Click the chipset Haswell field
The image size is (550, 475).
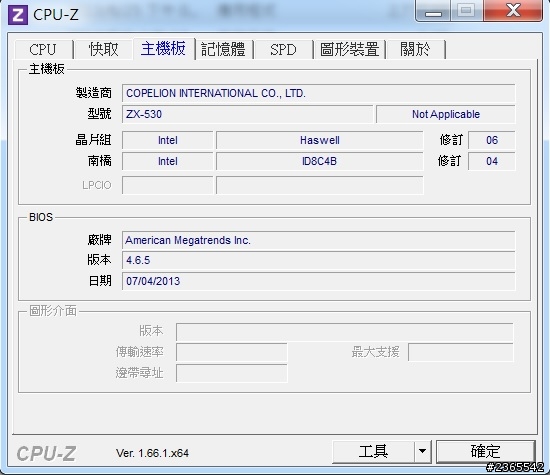pyautogui.click(x=320, y=140)
